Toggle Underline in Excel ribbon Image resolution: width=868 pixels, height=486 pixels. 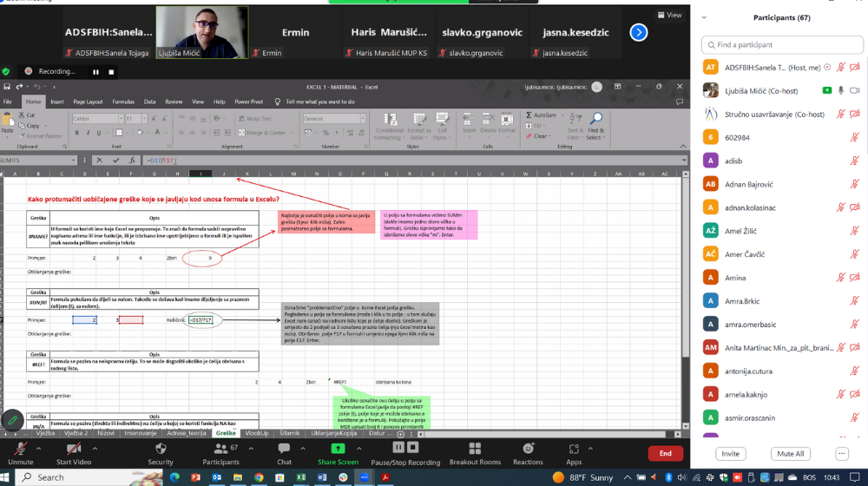(x=99, y=133)
